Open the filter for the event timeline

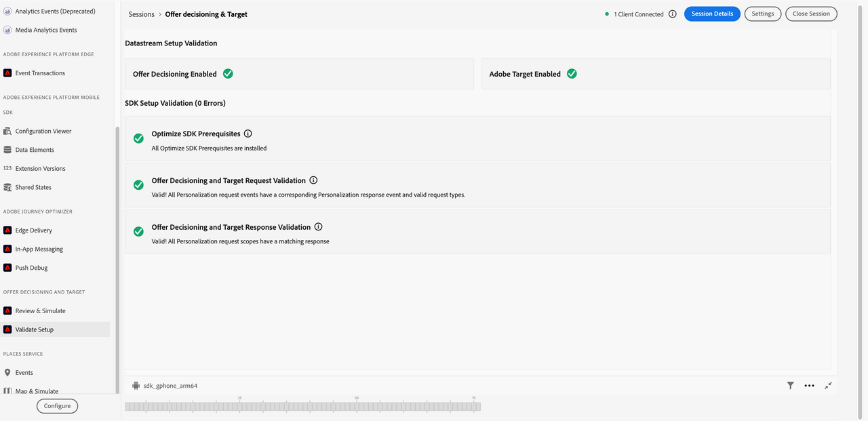tap(790, 385)
